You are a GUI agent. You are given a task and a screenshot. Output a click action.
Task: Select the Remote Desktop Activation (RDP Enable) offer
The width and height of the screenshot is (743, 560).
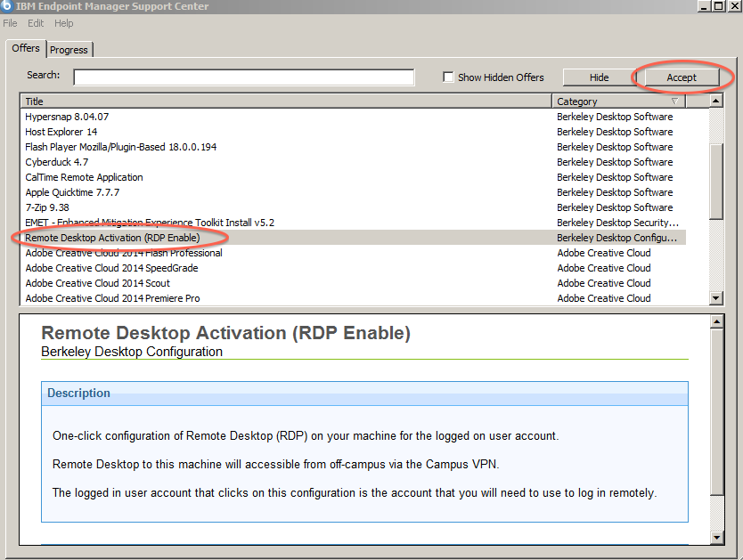[112, 238]
